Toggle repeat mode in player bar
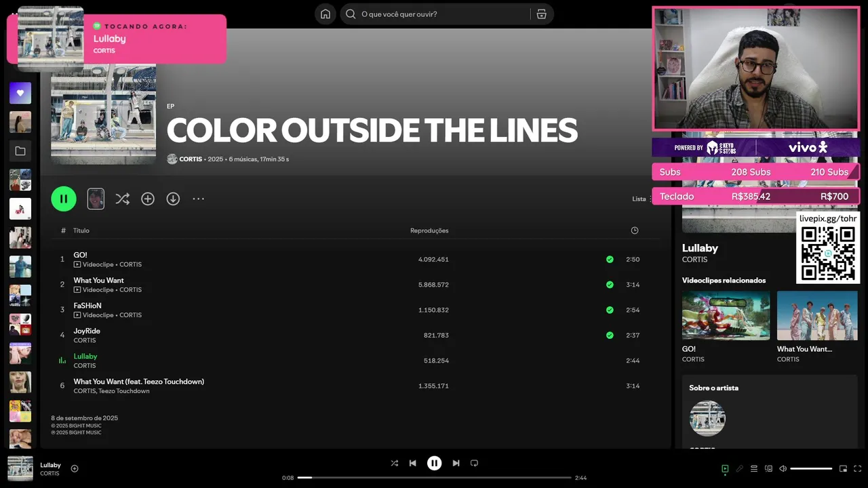 point(474,463)
